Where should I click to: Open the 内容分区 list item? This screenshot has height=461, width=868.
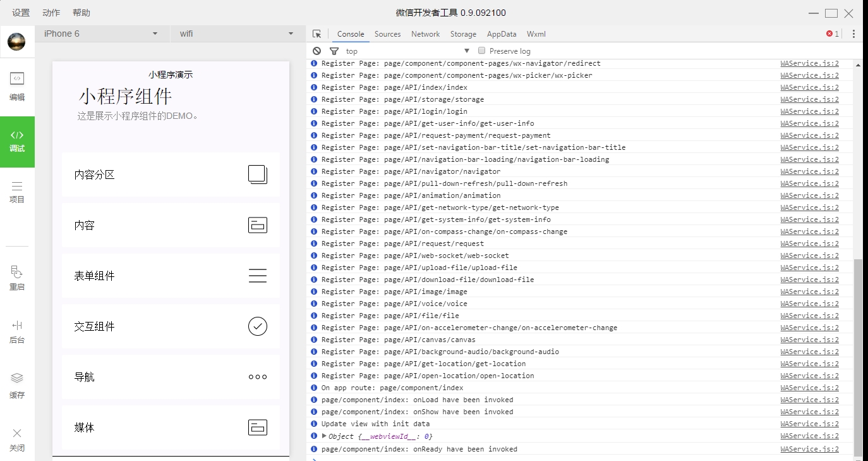point(171,175)
